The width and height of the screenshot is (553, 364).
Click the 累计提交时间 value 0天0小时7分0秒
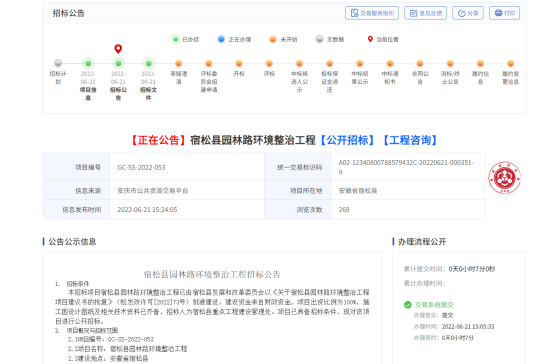pyautogui.click(x=472, y=269)
